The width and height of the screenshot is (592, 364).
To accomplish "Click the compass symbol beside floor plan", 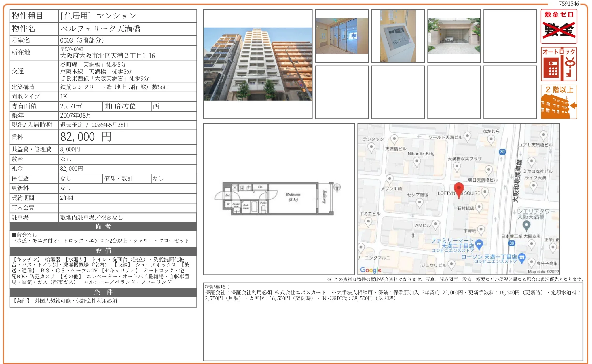I will 337,187.
